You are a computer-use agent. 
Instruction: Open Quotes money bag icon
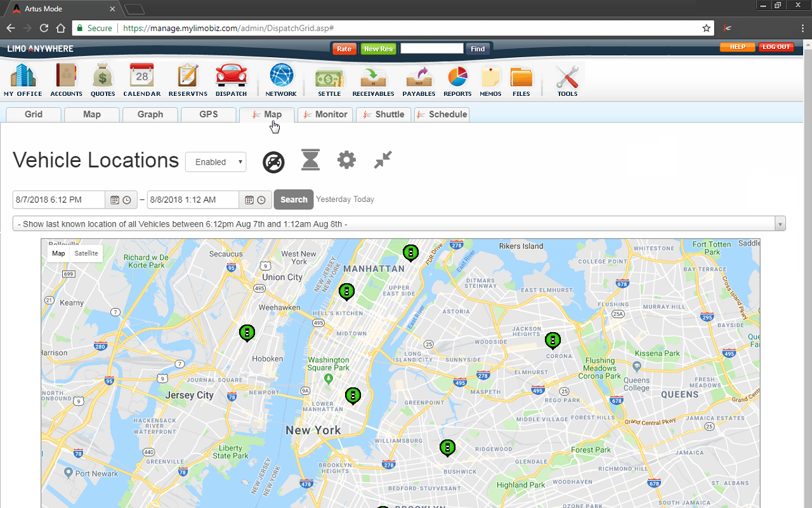point(103,80)
